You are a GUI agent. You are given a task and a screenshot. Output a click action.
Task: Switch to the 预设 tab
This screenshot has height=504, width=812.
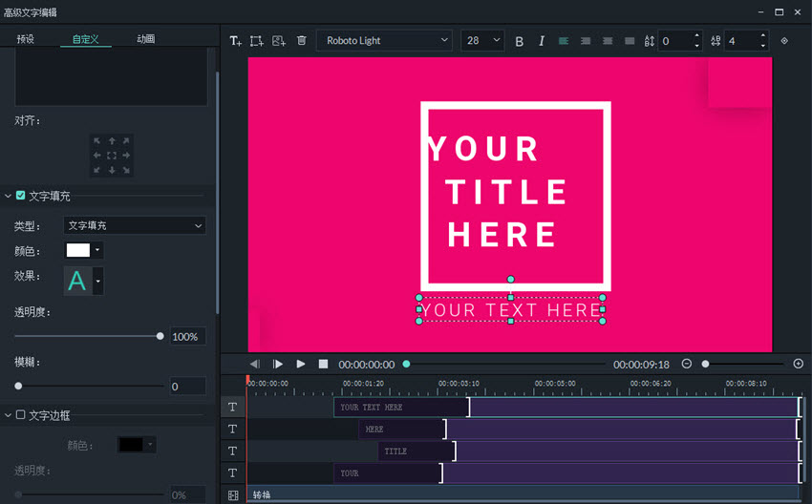click(x=26, y=39)
